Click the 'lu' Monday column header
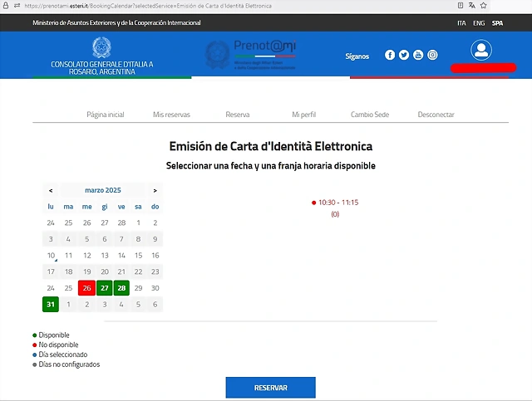The image size is (532, 401). coord(51,207)
